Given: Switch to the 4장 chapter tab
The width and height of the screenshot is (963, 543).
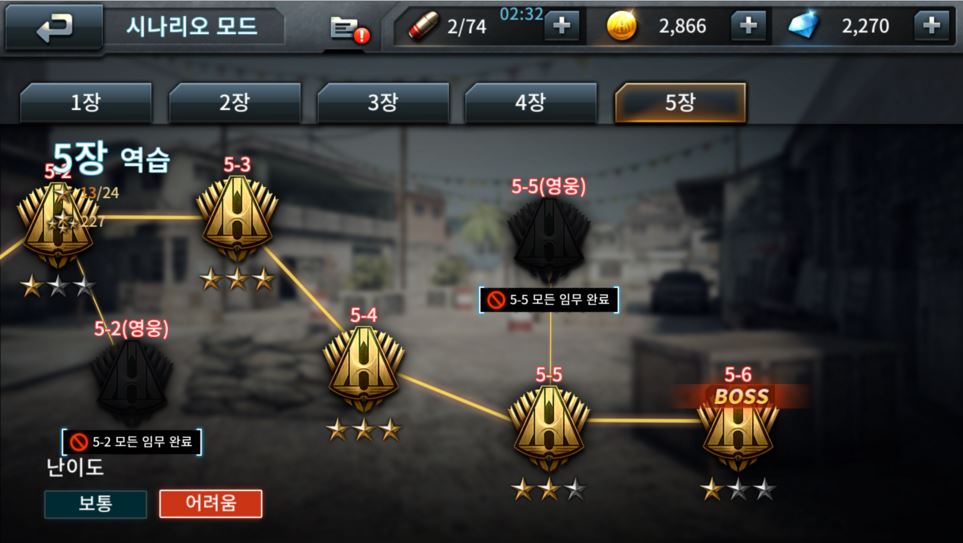Looking at the screenshot, I should pyautogui.click(x=531, y=103).
